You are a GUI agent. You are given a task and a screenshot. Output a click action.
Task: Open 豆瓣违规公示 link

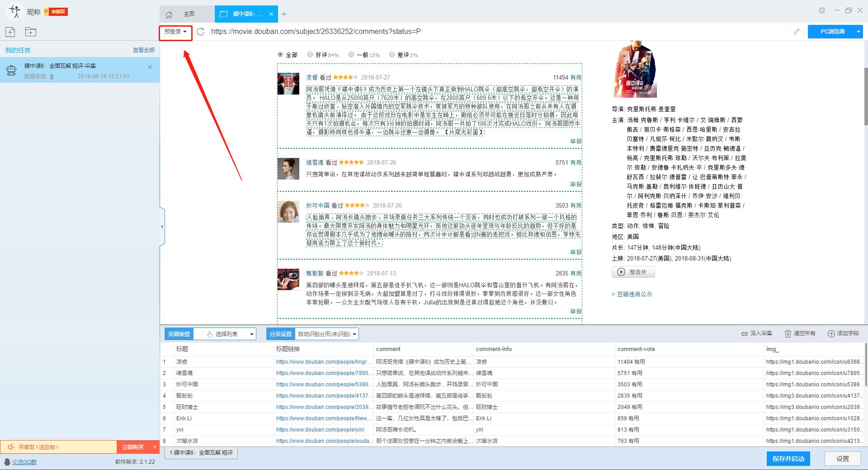pos(634,294)
